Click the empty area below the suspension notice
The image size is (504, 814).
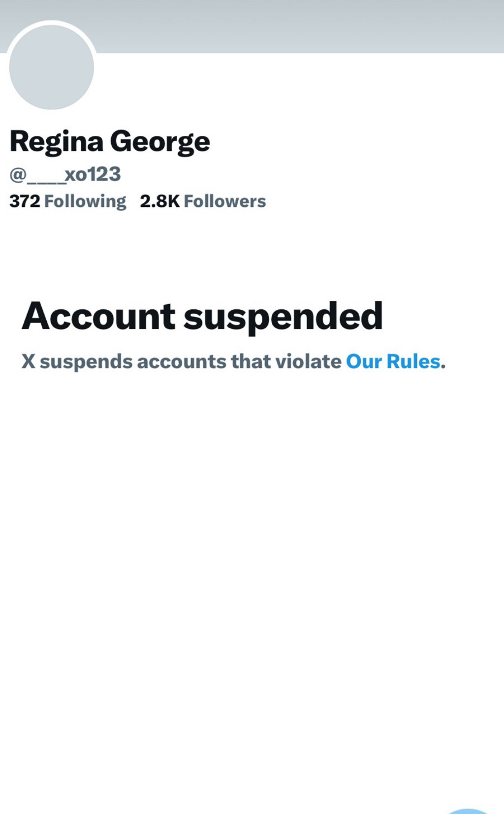click(252, 566)
